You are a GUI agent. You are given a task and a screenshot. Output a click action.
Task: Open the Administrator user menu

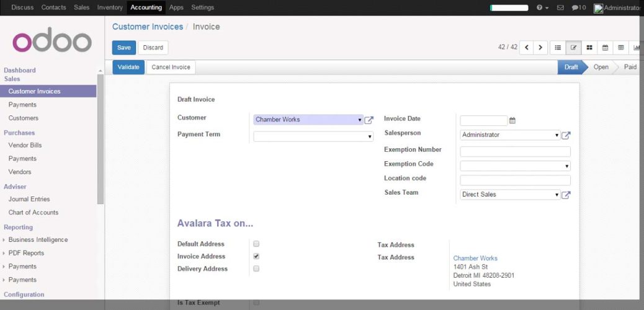pyautogui.click(x=619, y=8)
